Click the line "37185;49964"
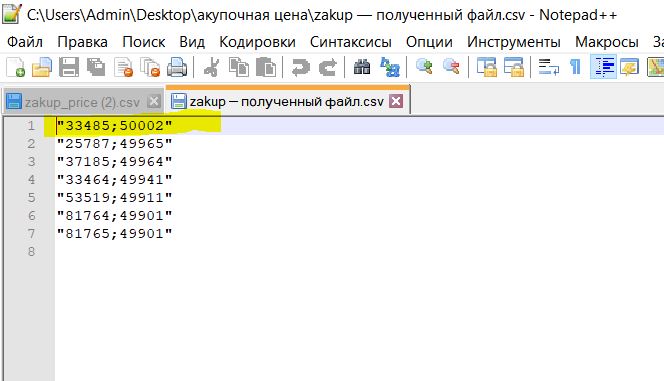 [x=114, y=162]
